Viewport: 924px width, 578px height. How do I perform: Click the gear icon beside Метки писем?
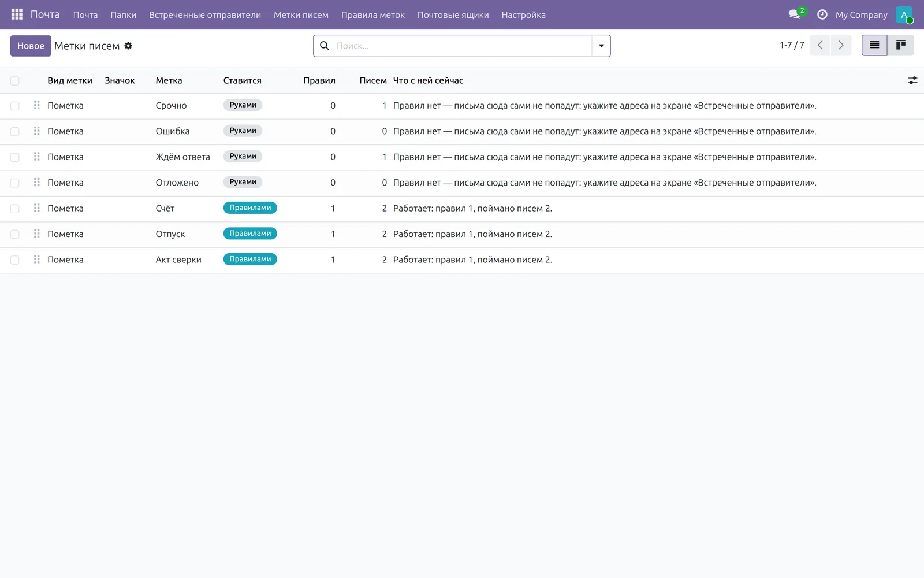tap(128, 46)
